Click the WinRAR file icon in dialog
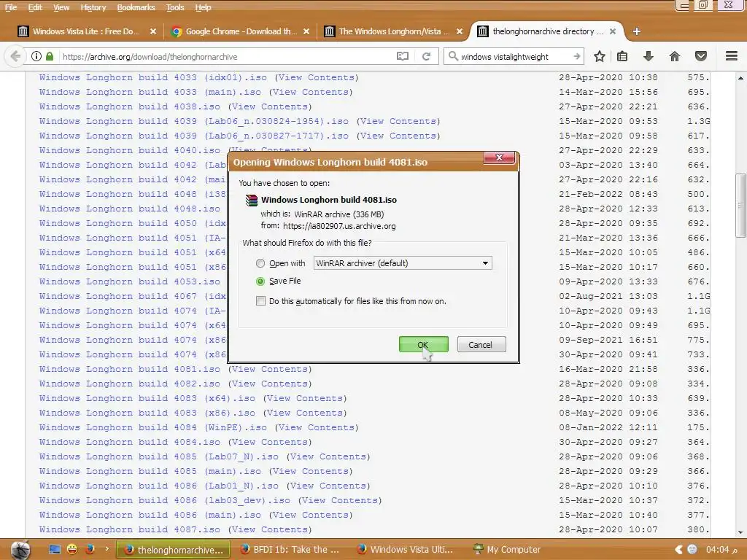 251,200
